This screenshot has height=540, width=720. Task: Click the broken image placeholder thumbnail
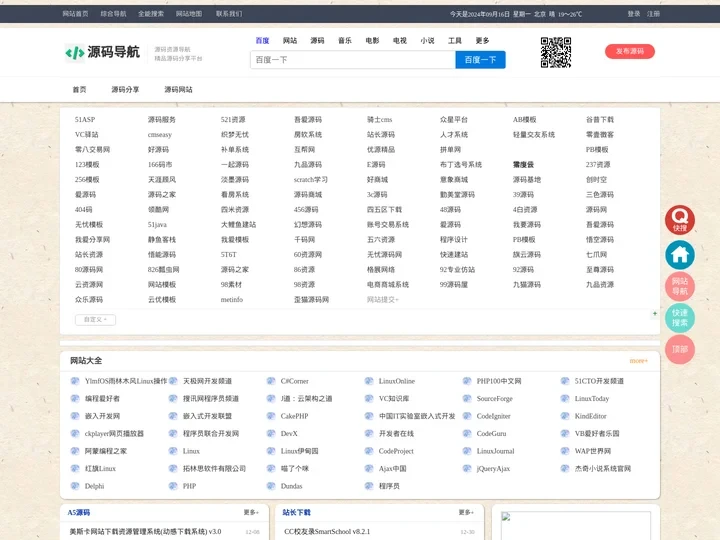click(576, 525)
